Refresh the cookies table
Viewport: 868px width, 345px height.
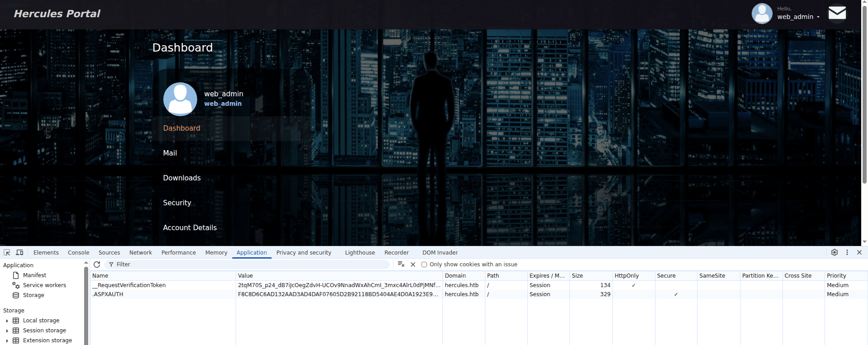(97, 265)
